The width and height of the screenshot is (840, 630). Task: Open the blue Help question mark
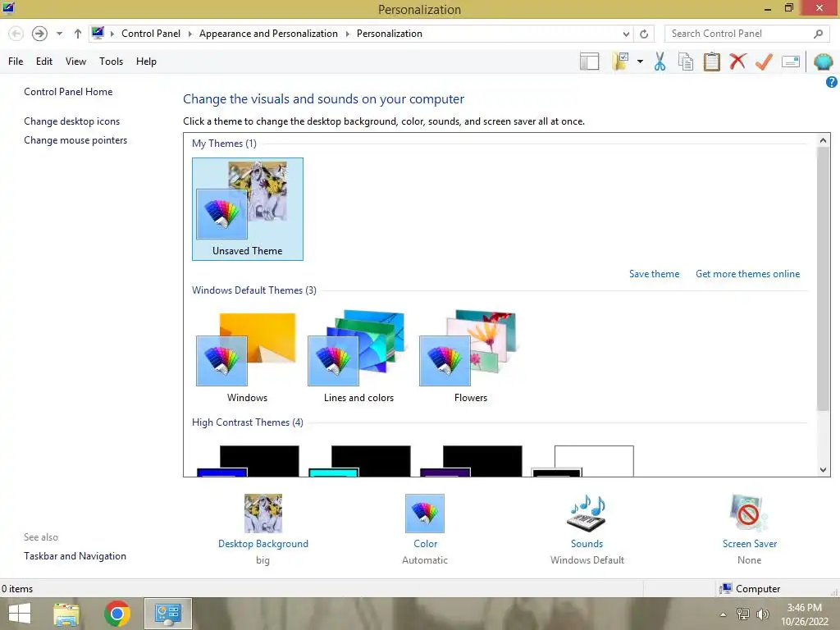point(832,82)
